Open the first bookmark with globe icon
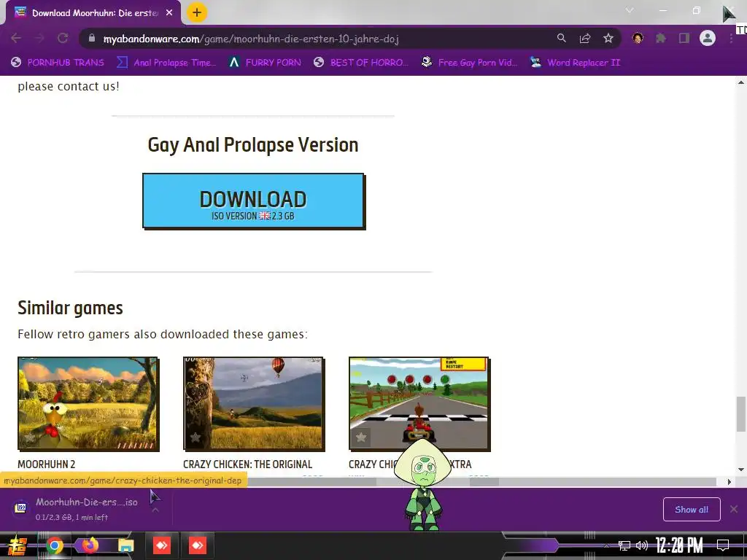 click(x=58, y=63)
